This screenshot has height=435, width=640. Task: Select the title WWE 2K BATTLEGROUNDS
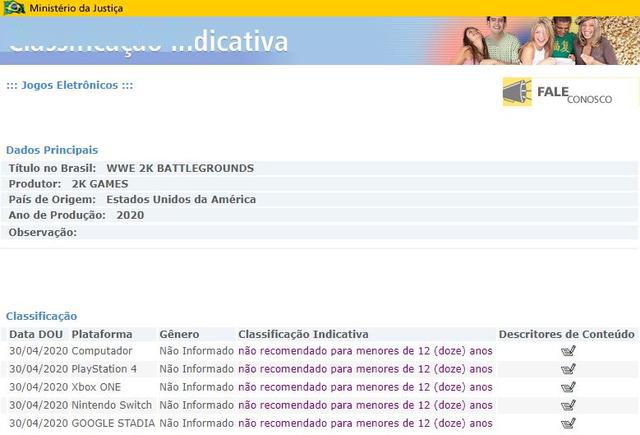pos(180,168)
